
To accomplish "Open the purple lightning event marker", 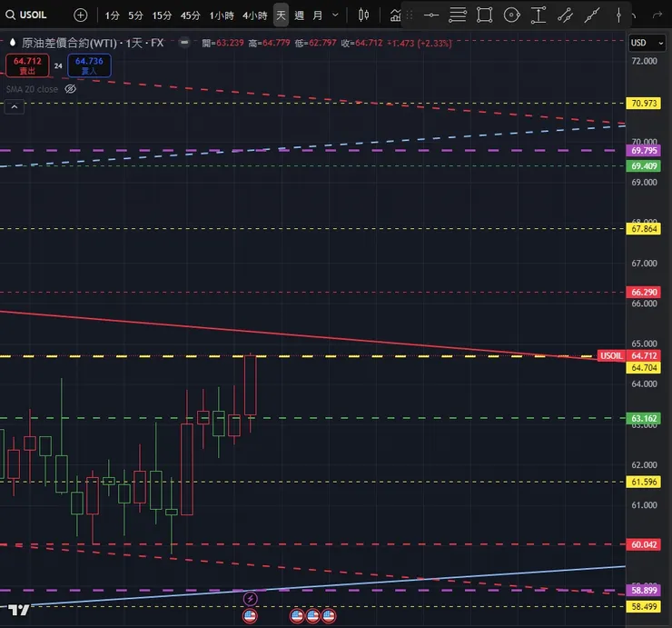I will pyautogui.click(x=251, y=598).
